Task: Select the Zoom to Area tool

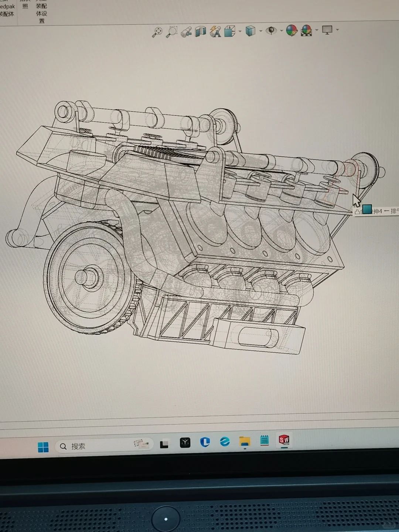Action: [x=172, y=32]
